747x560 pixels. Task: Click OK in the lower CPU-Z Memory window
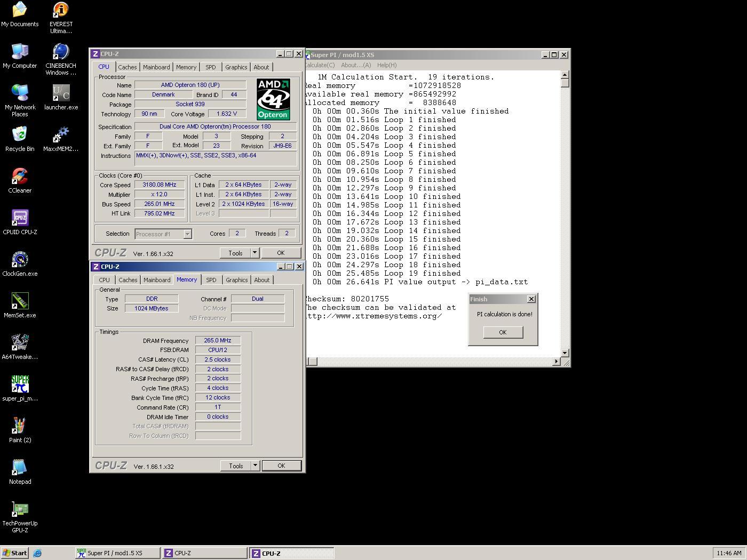(281, 466)
